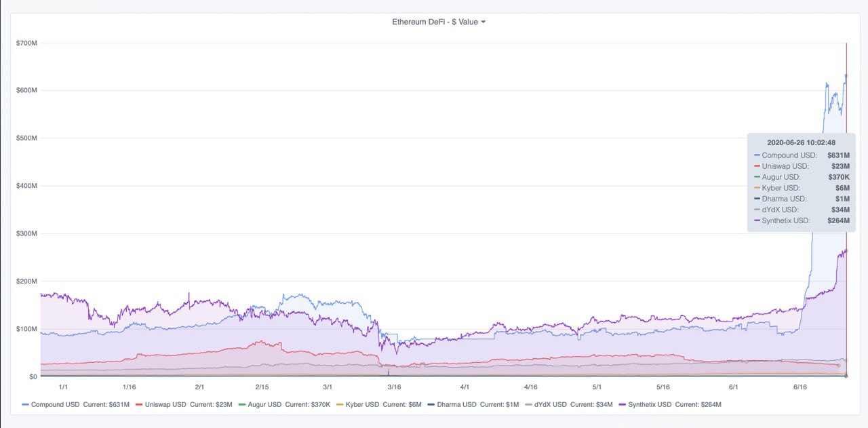Click the purple Synthetix USD legend color line

622,405
